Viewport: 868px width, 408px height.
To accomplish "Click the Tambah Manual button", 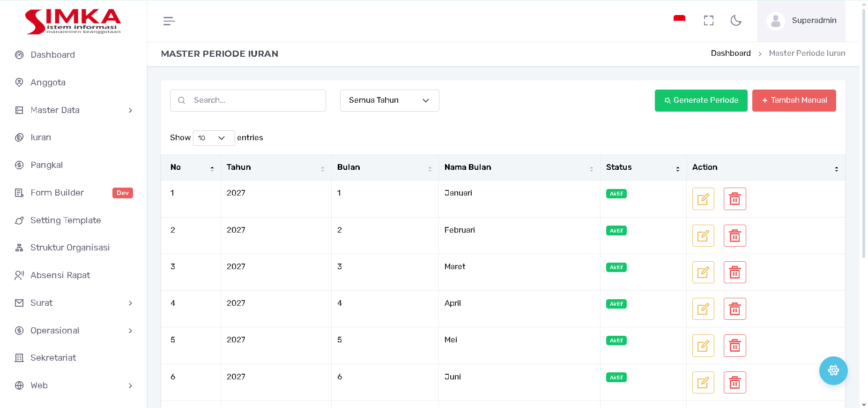I will click(794, 100).
